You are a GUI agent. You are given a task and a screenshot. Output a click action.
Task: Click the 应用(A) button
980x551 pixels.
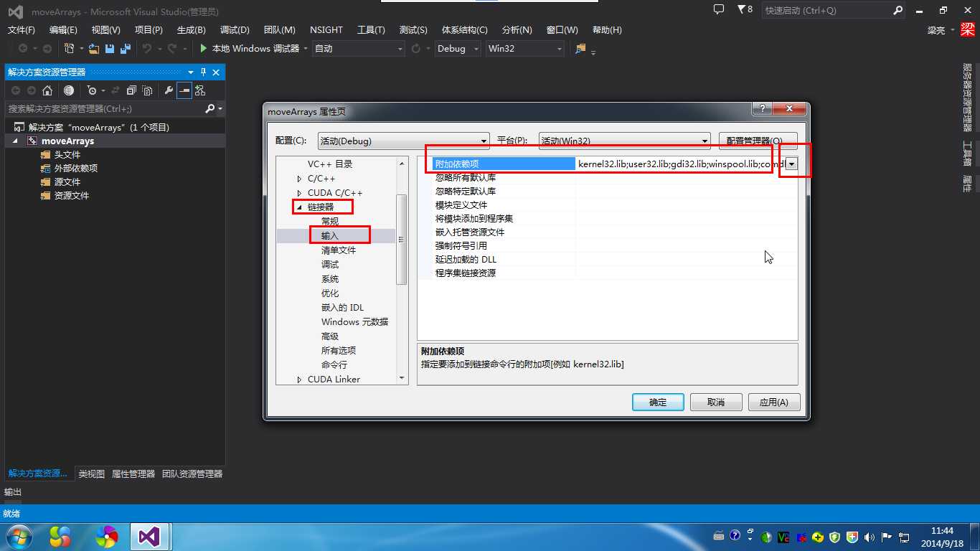[x=774, y=402]
